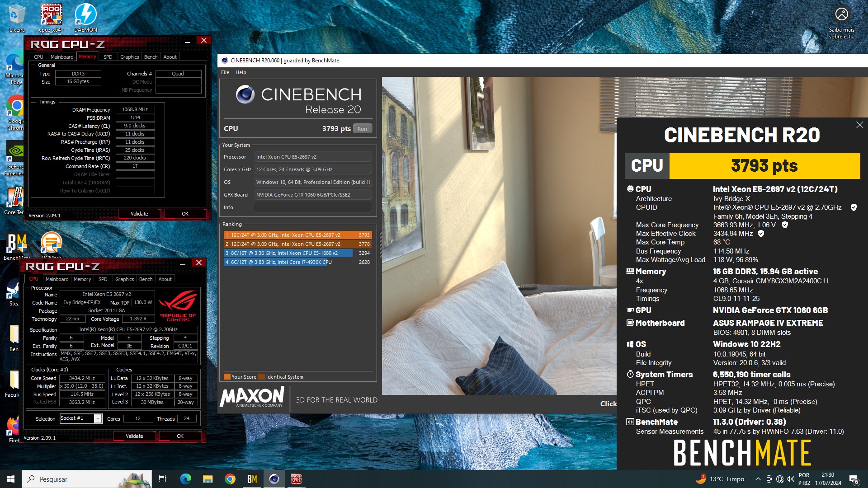Close the BenchMate result panel
Viewport: 868px width, 488px height.
859,125
